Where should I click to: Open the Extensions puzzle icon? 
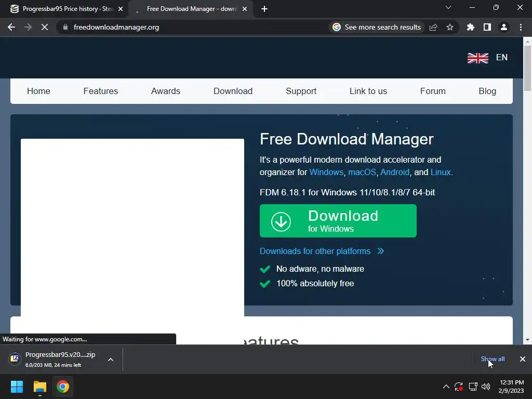471,27
